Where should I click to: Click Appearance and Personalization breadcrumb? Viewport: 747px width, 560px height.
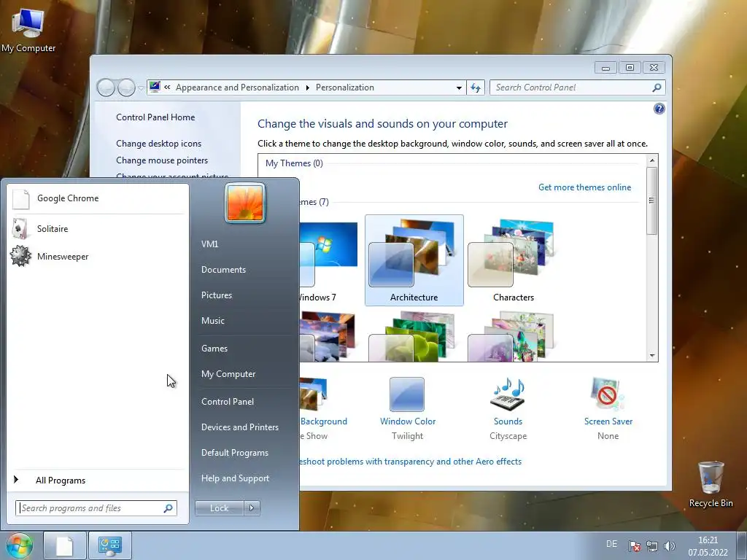tap(237, 87)
